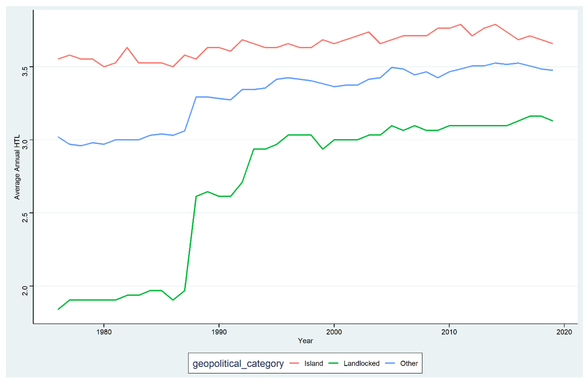
Task: Click the geopolitical_category legend title
Action: [238, 364]
